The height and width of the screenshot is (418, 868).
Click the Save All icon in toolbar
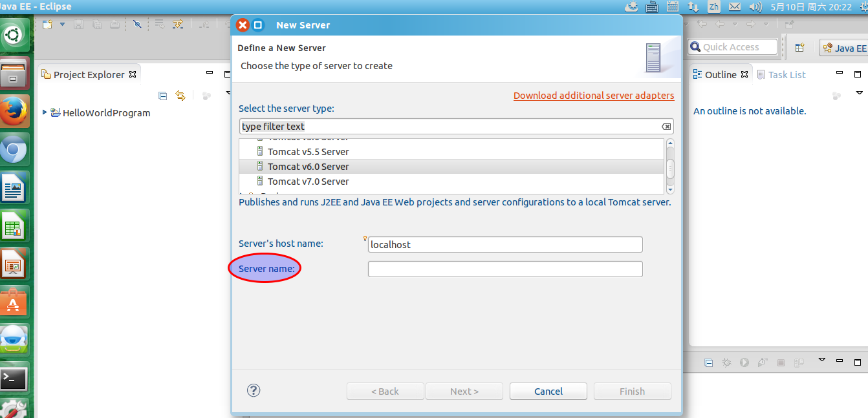[96, 25]
